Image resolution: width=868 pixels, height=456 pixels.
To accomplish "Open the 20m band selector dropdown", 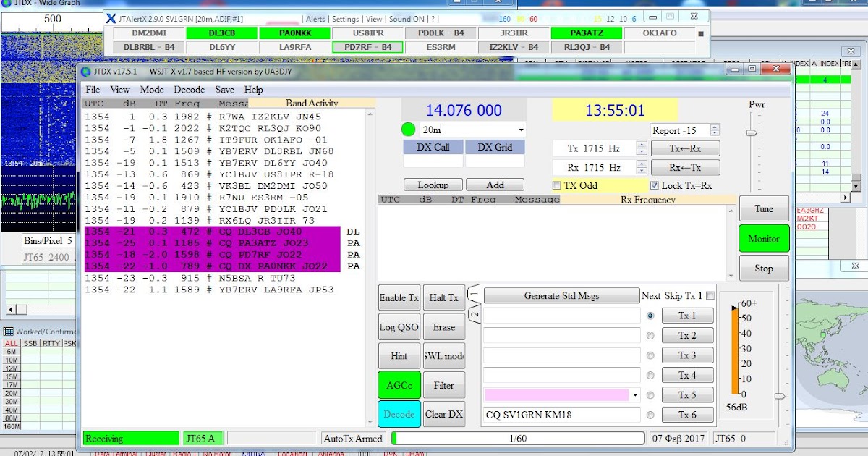I will [x=522, y=130].
